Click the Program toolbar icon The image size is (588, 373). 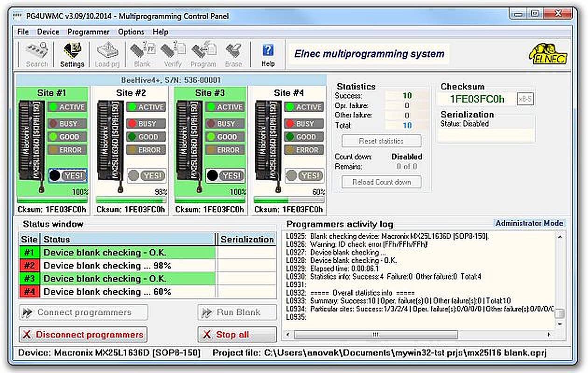pyautogui.click(x=203, y=55)
